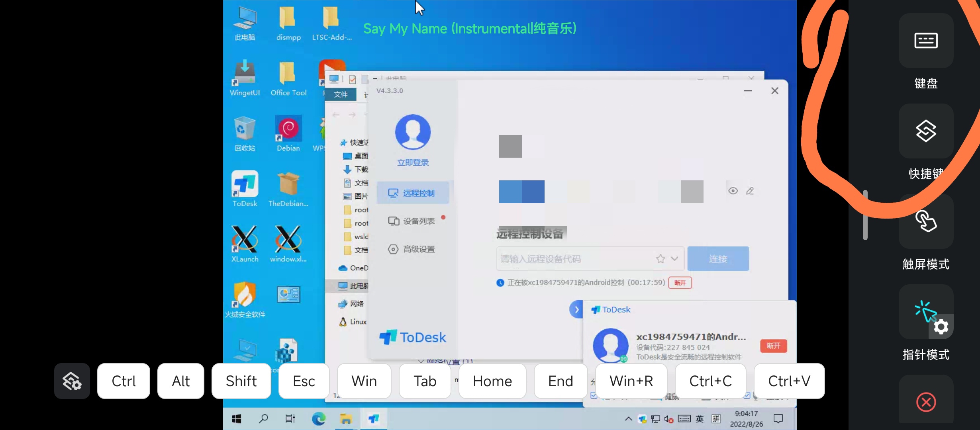Open the Office Tool folder
The image size is (980, 430).
(288, 79)
